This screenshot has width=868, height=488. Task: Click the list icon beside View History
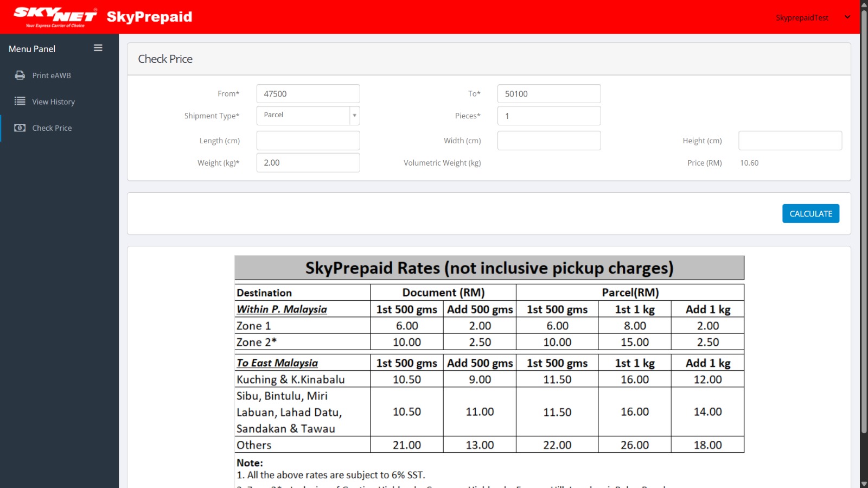[x=20, y=102]
